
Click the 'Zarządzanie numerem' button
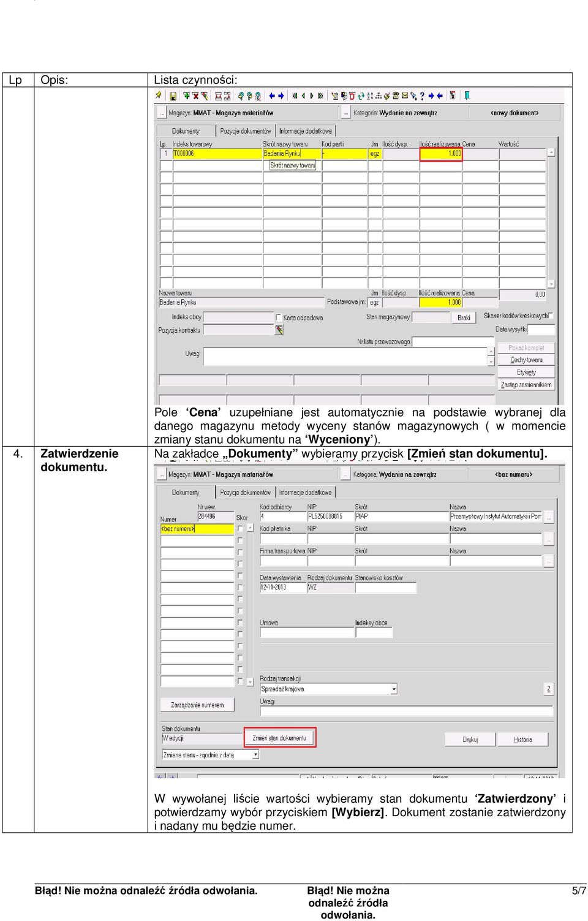point(197,705)
